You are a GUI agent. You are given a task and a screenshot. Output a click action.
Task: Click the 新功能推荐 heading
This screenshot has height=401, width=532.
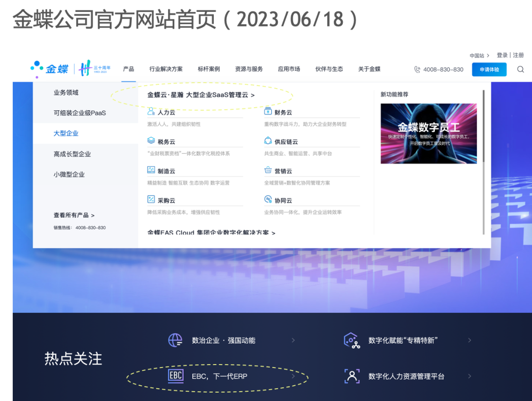tap(394, 94)
